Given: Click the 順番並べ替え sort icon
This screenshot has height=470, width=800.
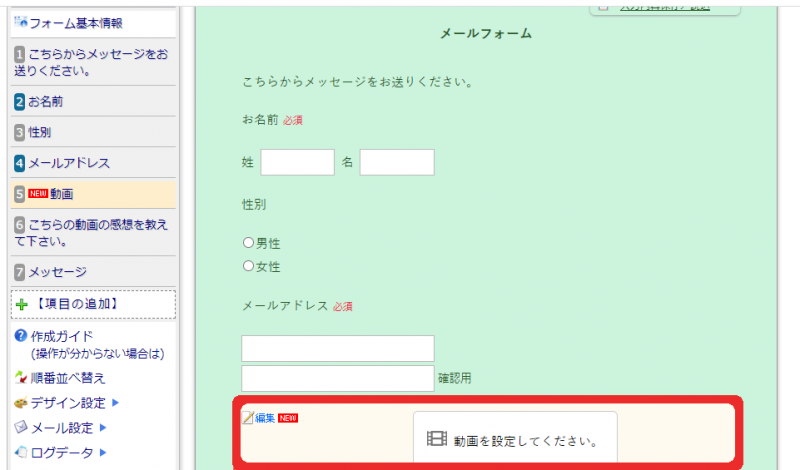Looking at the screenshot, I should tap(21, 378).
